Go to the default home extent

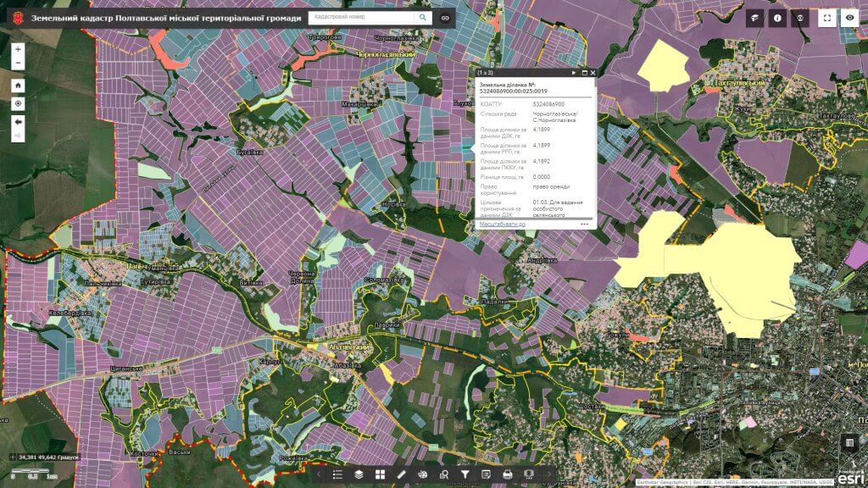pyautogui.click(x=18, y=86)
